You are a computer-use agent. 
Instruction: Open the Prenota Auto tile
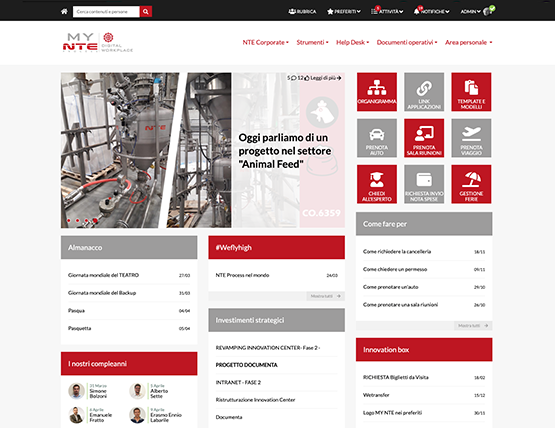coord(377,138)
